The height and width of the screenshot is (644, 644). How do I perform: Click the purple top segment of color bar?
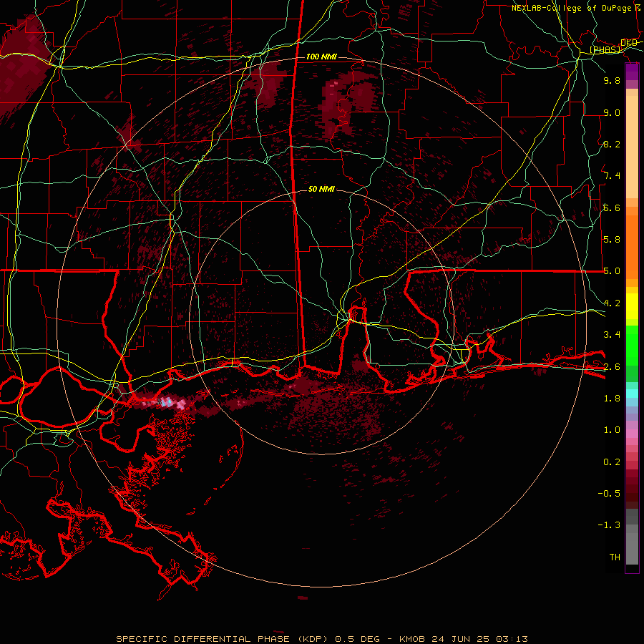coord(632,72)
